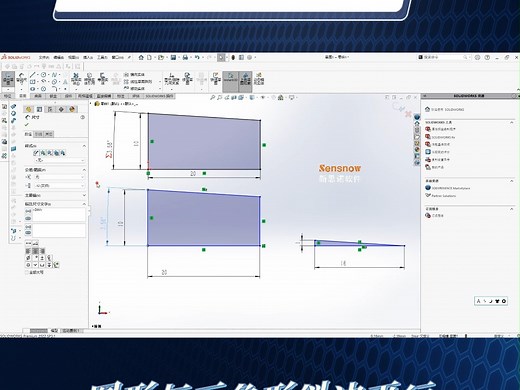Set dimension text to right justify
Image resolution: width=520 pixels, height=390 pixels.
pos(42,251)
